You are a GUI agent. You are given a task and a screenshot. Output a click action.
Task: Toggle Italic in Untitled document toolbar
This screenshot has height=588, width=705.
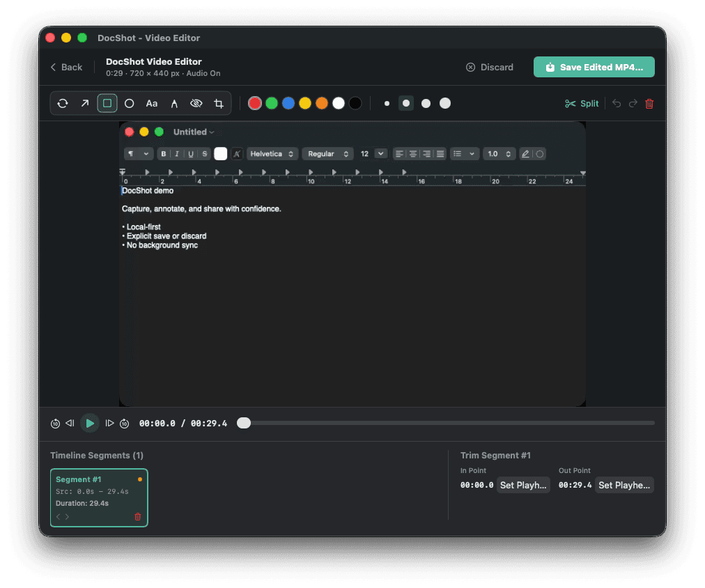click(x=177, y=154)
